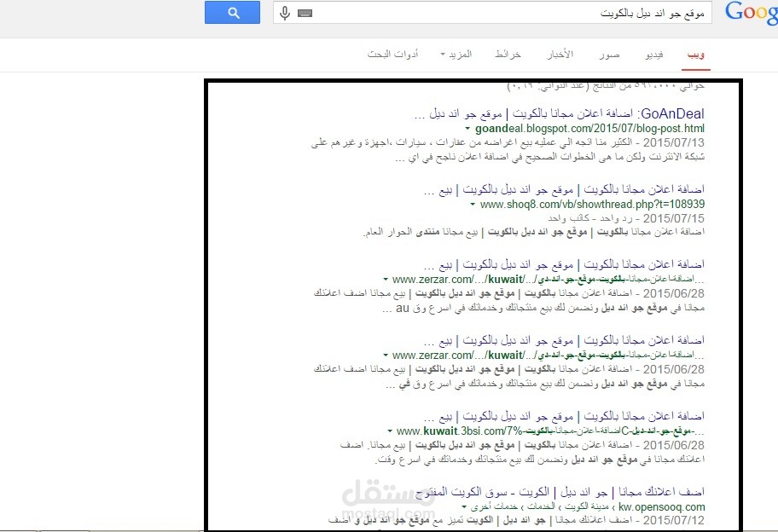Expand arrow beside www.shoq8.com URL
Viewport: 778px width, 532px height.
[x=473, y=205]
